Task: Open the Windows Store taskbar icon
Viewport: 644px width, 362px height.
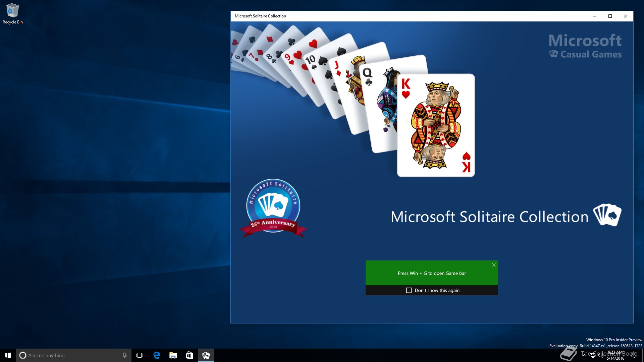Action: click(x=189, y=355)
